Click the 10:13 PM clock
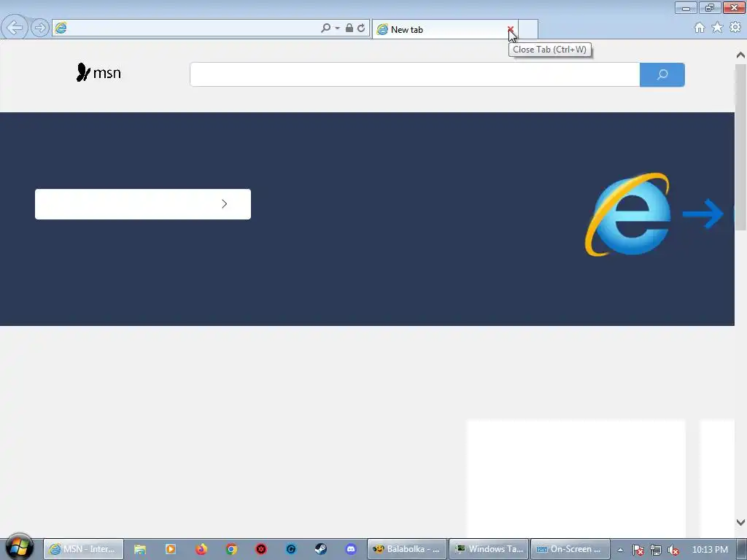This screenshot has width=747, height=560. point(710,550)
